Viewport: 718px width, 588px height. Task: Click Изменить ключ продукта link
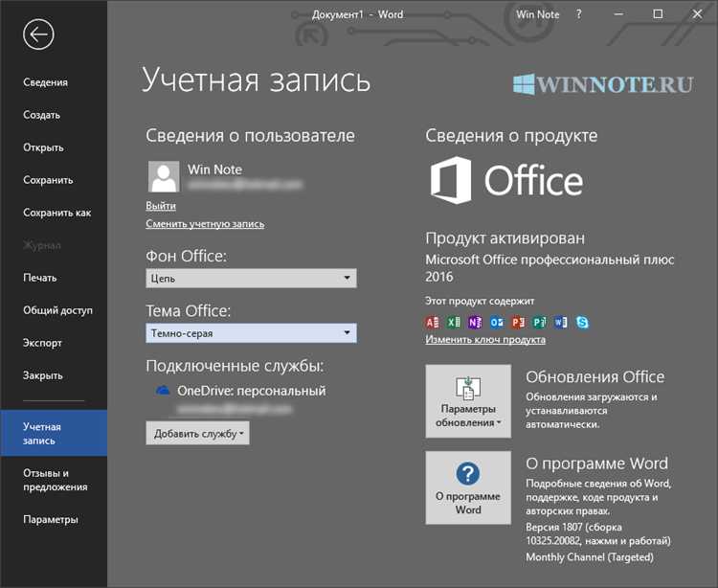[x=485, y=339]
